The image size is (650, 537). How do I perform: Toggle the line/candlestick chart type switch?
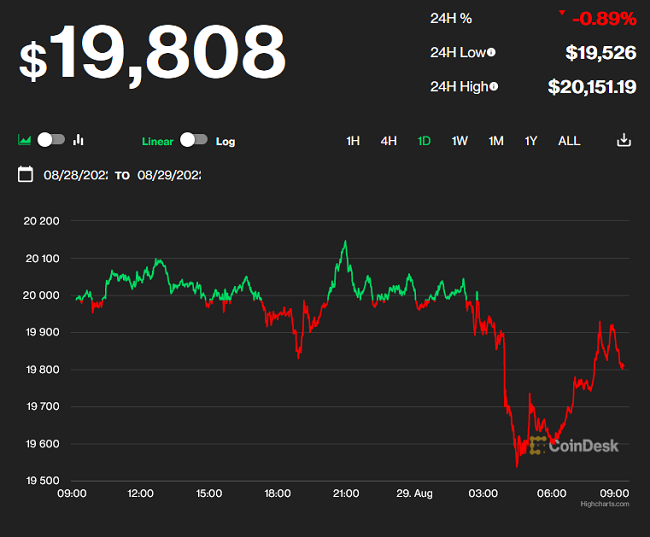[x=52, y=140]
